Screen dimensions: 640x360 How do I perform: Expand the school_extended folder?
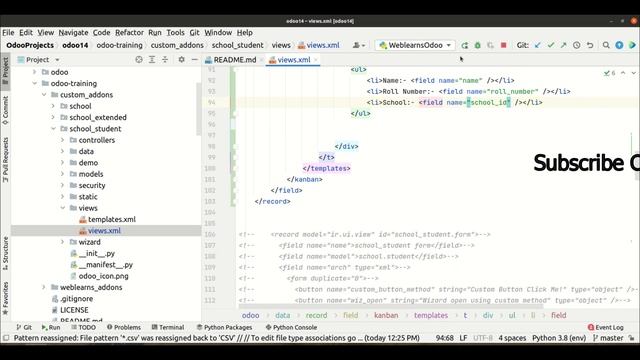(53, 118)
